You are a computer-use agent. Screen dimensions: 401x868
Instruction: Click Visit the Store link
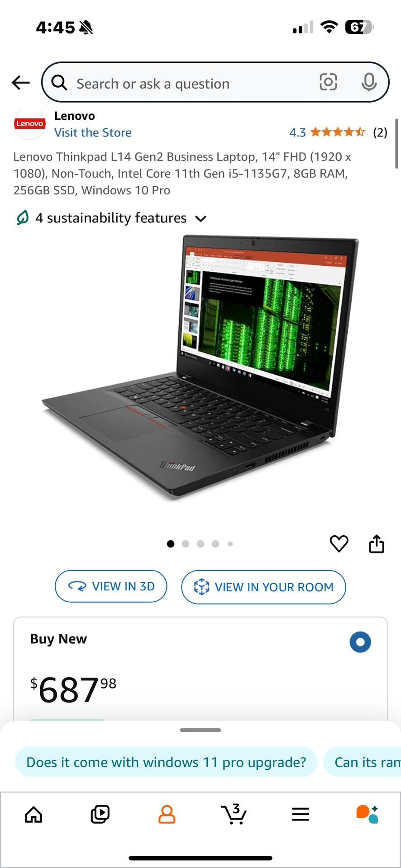(93, 132)
